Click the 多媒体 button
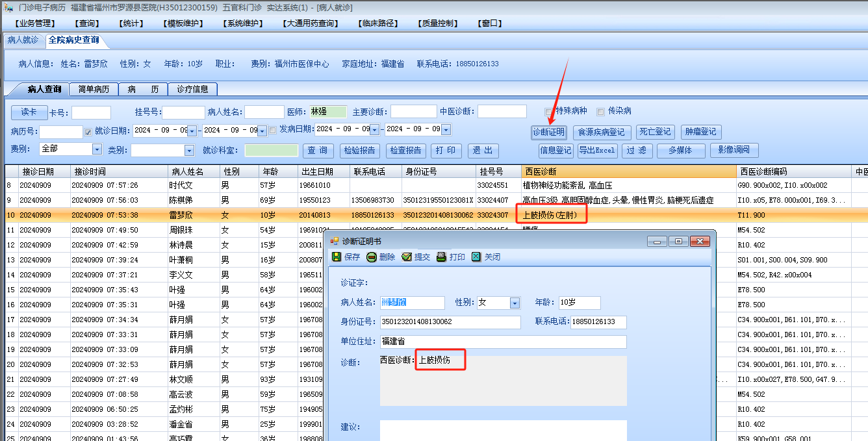 click(681, 150)
